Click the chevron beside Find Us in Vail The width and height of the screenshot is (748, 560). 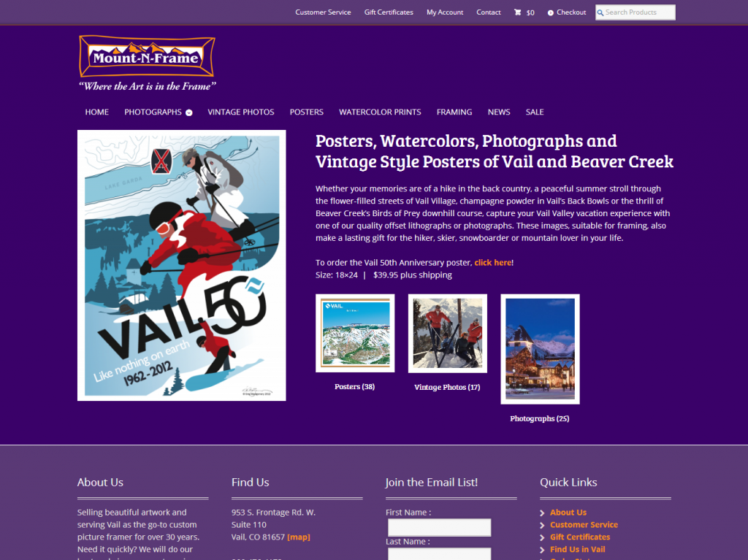pyautogui.click(x=542, y=551)
